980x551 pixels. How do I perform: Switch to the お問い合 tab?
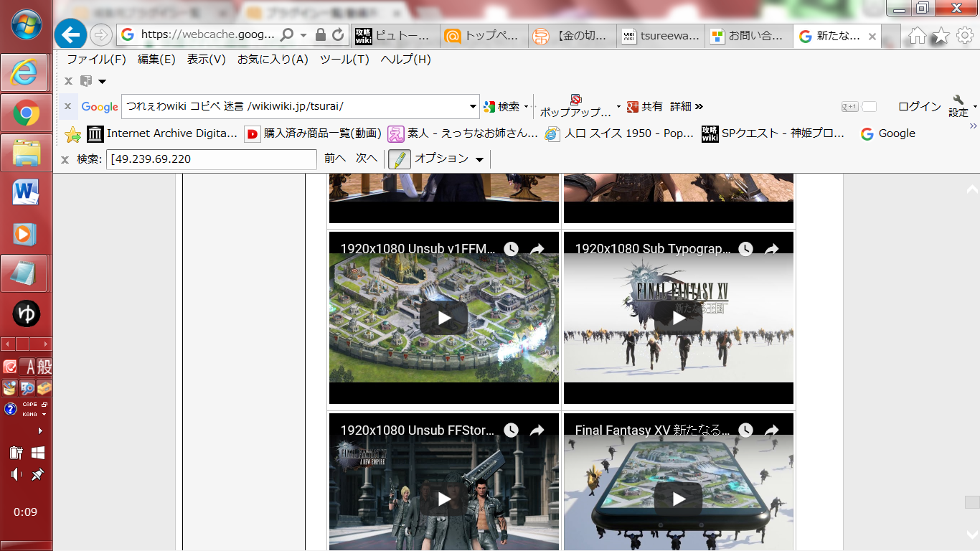(750, 36)
